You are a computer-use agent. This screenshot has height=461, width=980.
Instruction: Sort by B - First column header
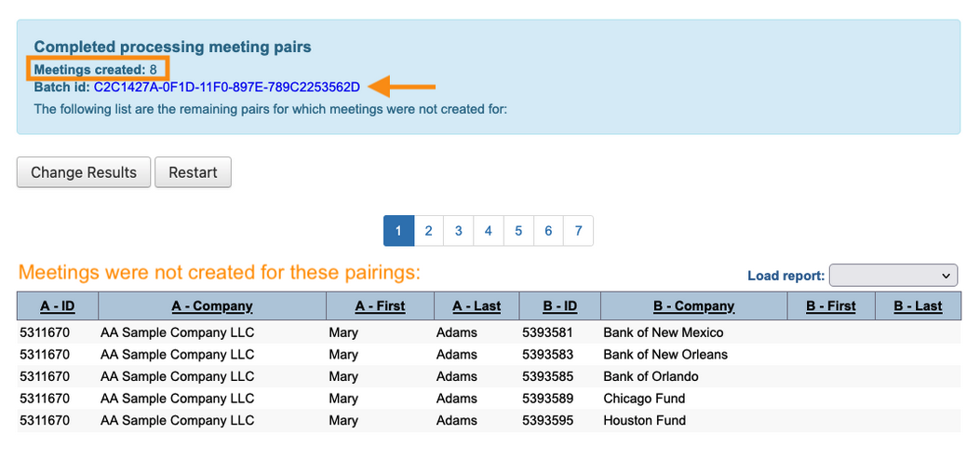(830, 306)
